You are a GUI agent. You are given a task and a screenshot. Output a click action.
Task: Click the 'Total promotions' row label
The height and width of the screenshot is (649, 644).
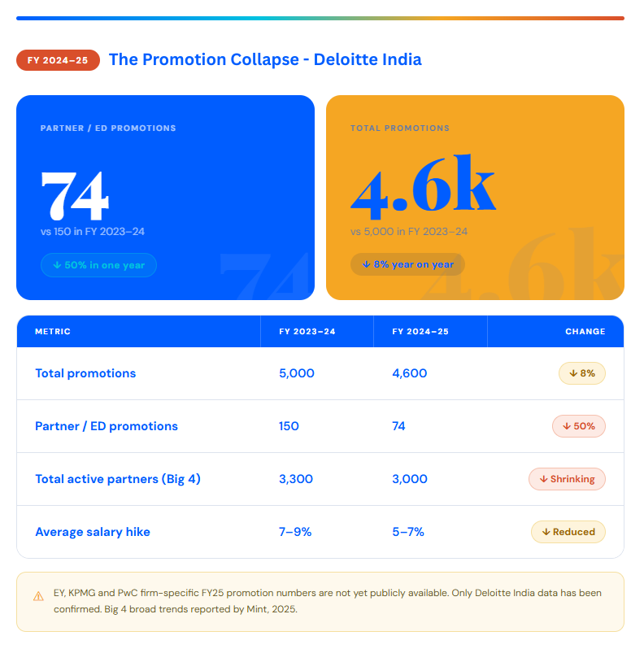click(85, 373)
